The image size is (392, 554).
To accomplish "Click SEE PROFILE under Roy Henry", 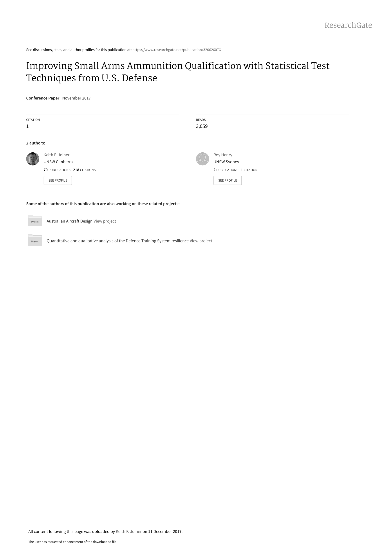I will tap(228, 180).
